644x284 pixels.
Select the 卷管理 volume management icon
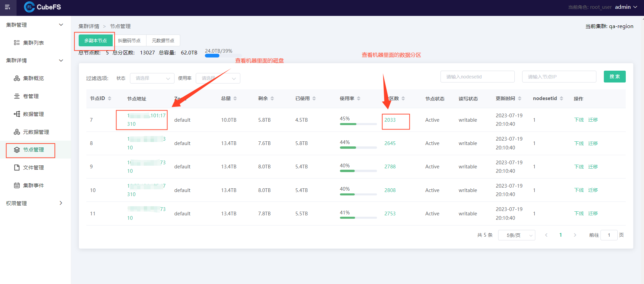pyautogui.click(x=17, y=96)
